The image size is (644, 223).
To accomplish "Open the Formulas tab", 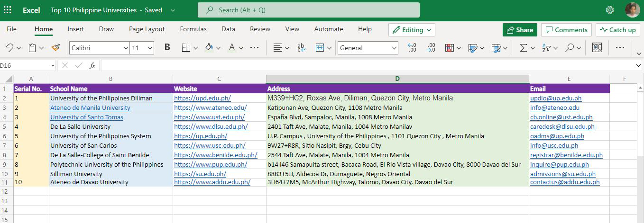I will click(193, 29).
